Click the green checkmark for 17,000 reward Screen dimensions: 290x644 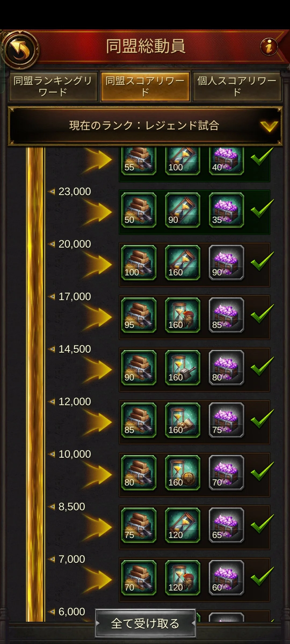[262, 313]
